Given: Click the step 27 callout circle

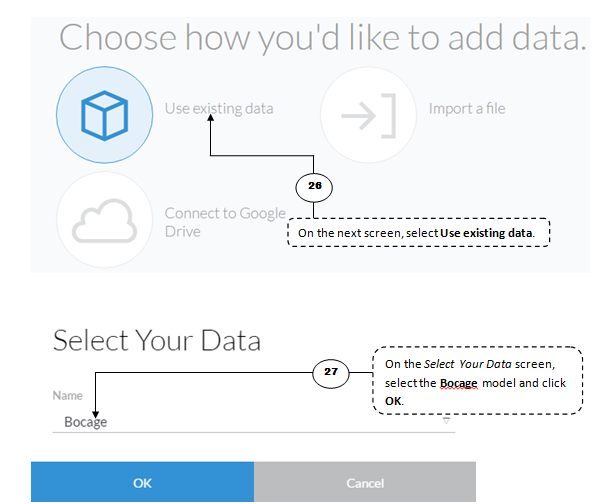Looking at the screenshot, I should (331, 373).
